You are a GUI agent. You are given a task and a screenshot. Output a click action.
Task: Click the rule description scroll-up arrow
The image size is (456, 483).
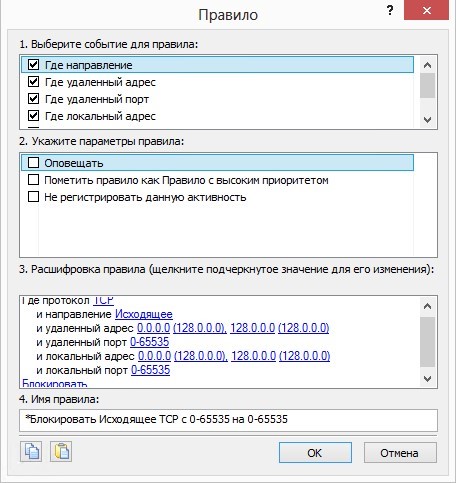coord(427,306)
